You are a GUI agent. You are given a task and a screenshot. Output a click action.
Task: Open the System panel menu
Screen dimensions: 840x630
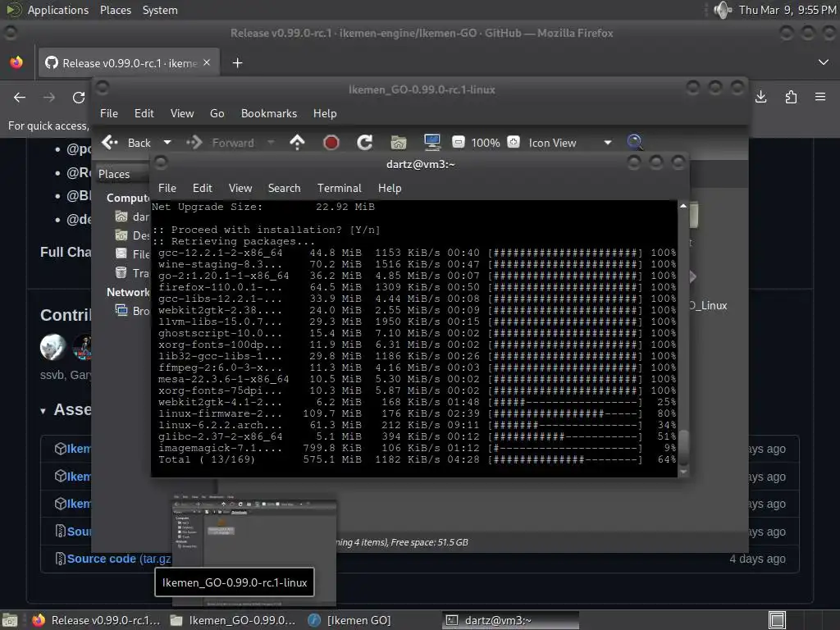point(160,10)
